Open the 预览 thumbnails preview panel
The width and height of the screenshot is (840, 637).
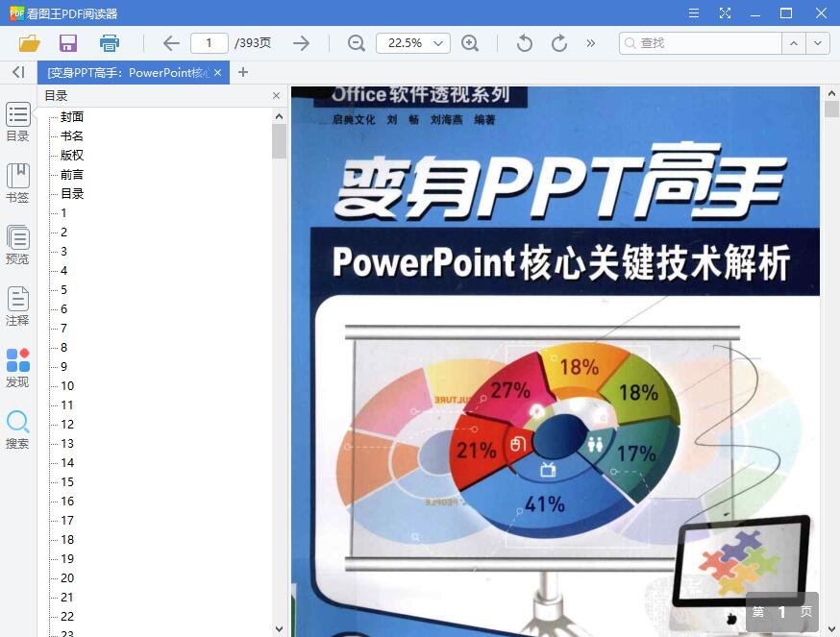17,245
